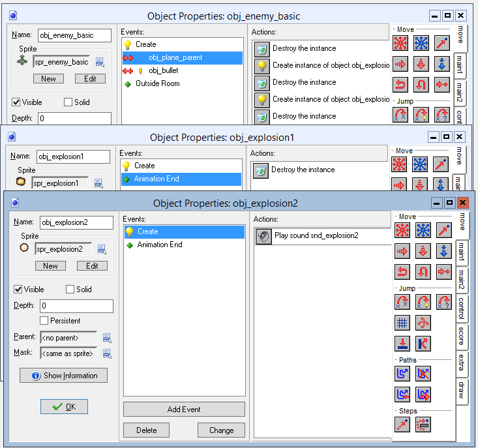Select Step Towards action in obj_explosion2
This screenshot has height=448, width=478.
[x=402, y=425]
